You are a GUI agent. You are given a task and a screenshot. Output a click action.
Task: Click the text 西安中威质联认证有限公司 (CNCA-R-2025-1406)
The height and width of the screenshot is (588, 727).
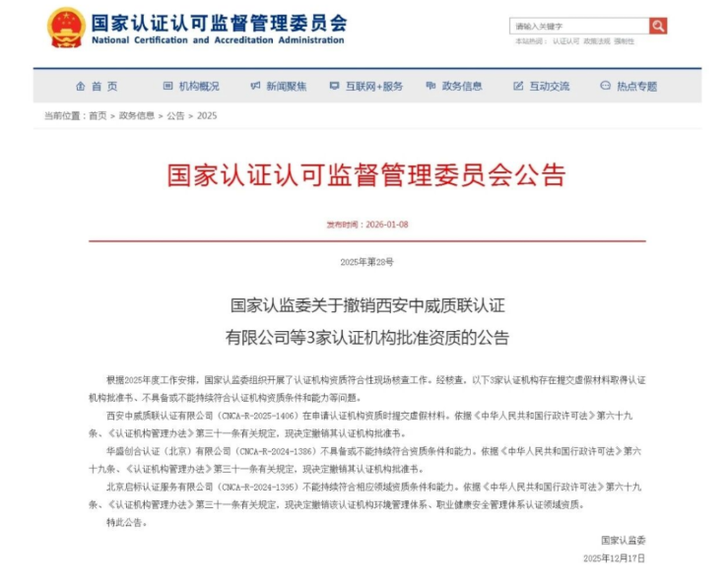203,416
